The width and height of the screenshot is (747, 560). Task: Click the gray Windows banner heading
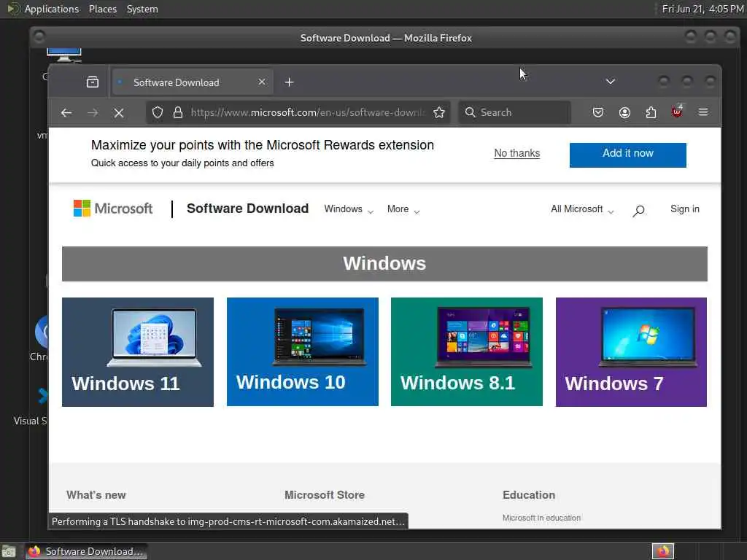pyautogui.click(x=384, y=264)
